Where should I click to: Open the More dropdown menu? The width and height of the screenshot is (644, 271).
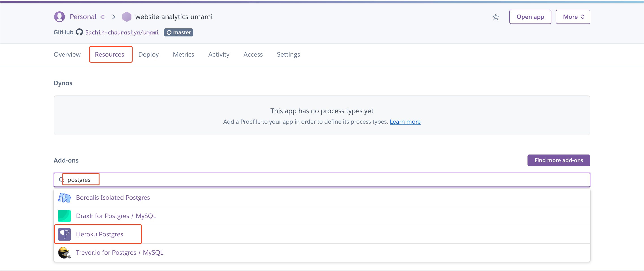(573, 17)
